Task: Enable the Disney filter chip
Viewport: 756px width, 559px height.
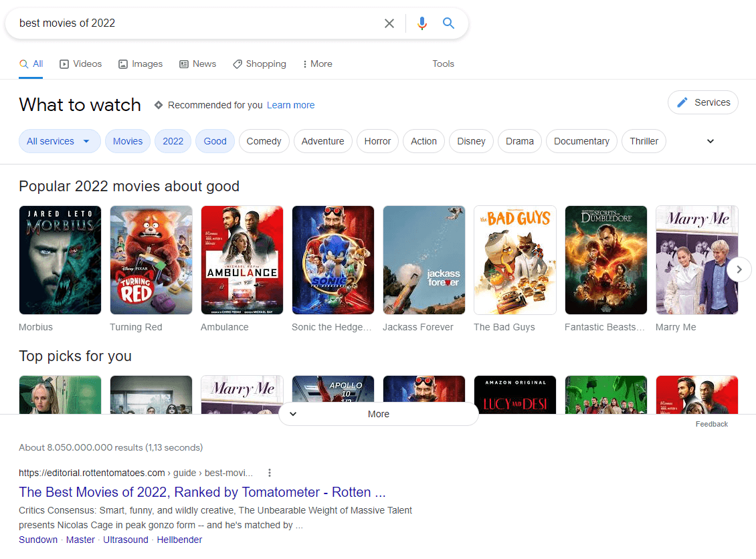Action: click(471, 141)
